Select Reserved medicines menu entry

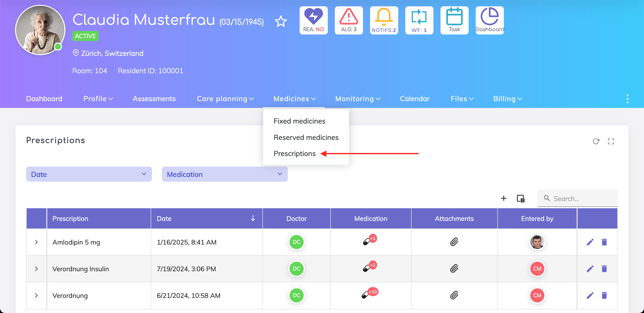306,137
